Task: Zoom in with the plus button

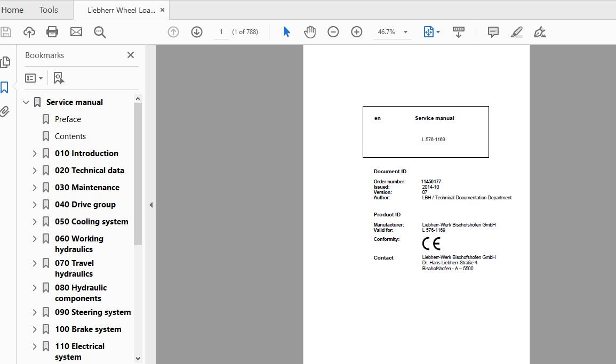Action: (x=357, y=32)
